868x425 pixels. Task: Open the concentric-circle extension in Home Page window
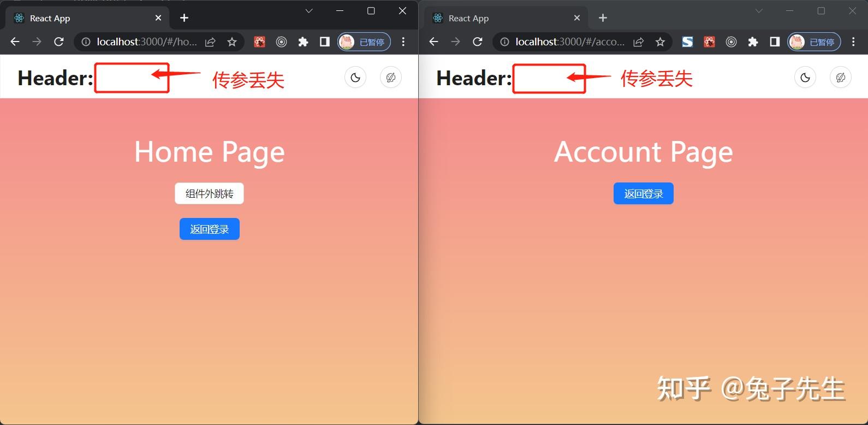(282, 42)
